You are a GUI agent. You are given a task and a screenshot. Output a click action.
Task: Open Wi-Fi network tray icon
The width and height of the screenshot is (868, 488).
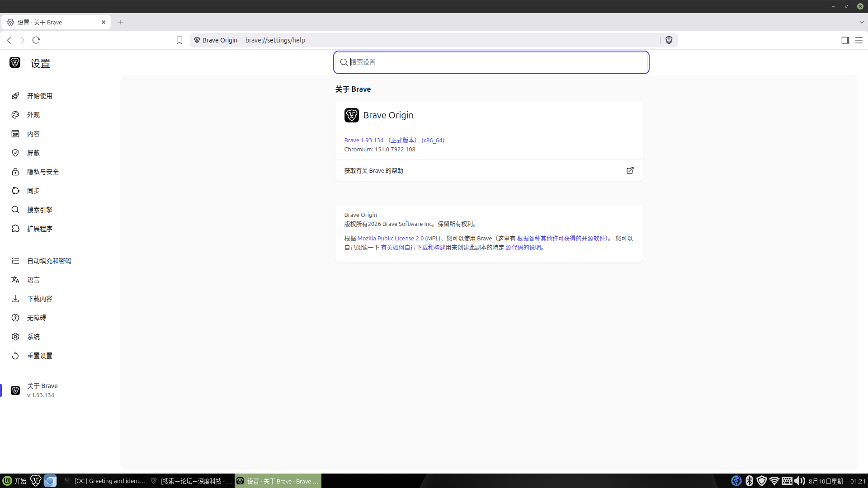click(x=774, y=481)
